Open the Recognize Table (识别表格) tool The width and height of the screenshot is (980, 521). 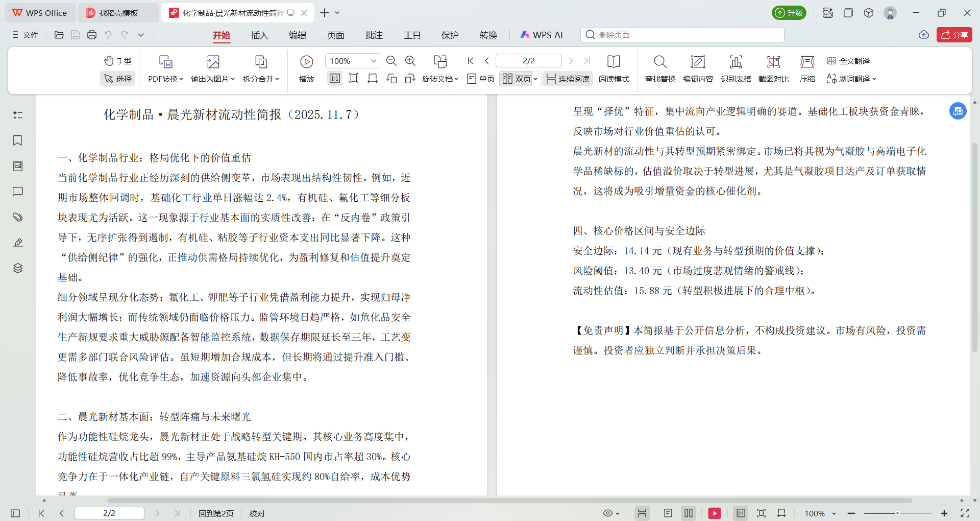(x=736, y=69)
